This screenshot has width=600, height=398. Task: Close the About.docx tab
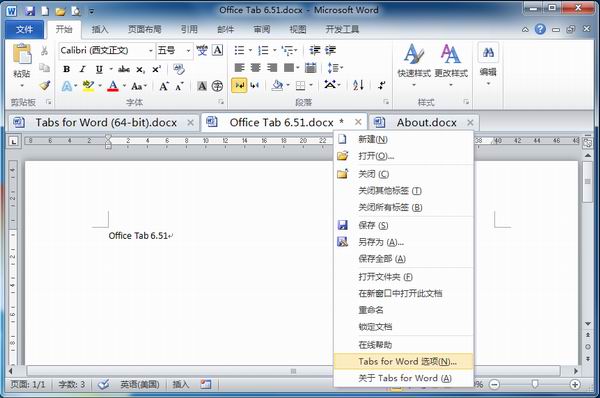click(x=470, y=122)
